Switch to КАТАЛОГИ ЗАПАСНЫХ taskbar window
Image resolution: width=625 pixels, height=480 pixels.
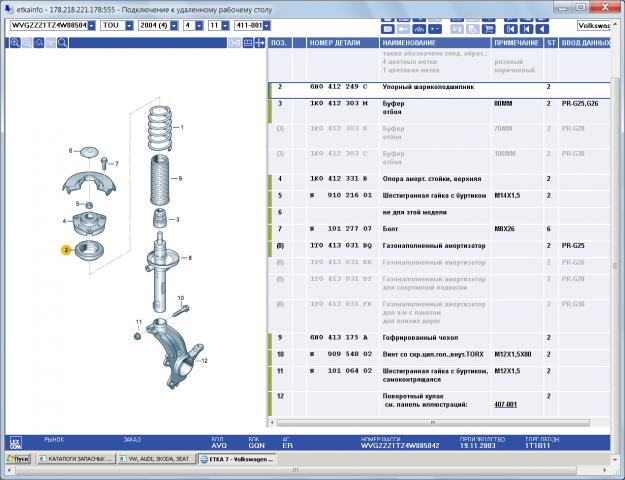(75, 459)
